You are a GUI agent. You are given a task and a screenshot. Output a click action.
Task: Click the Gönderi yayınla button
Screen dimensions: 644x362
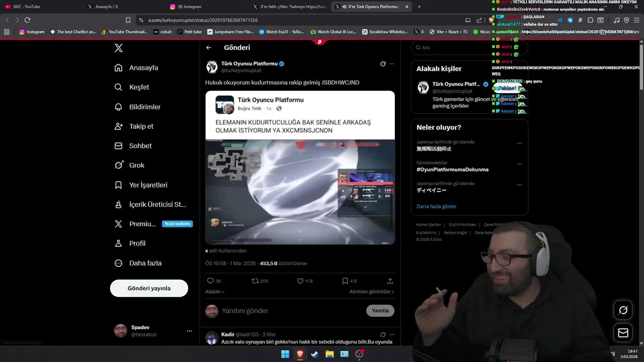[149, 288]
